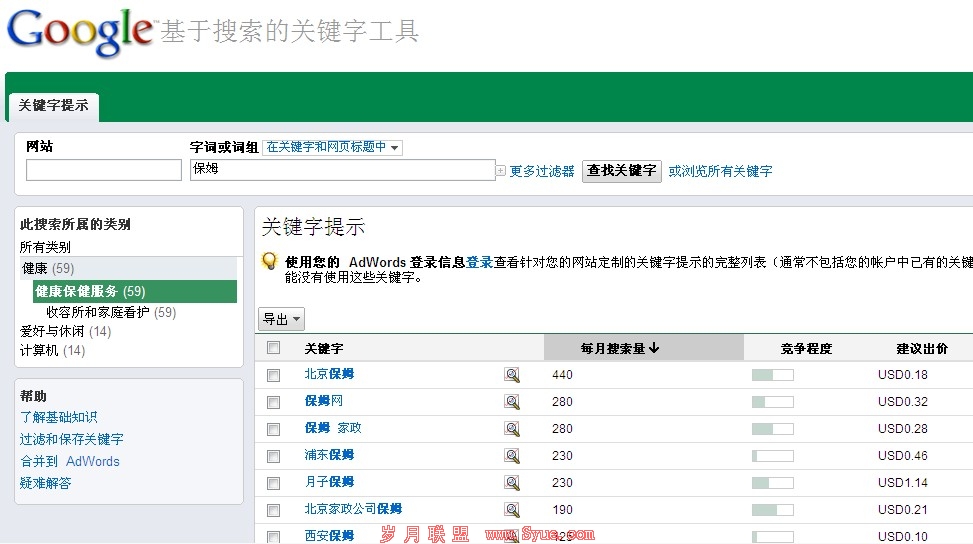This screenshot has height=544, width=973.
Task: Click magnifier icon in 保姆 家政 row
Action: (x=512, y=429)
